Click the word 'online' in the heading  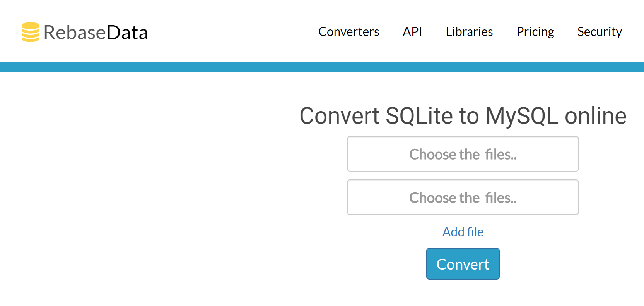(x=595, y=116)
